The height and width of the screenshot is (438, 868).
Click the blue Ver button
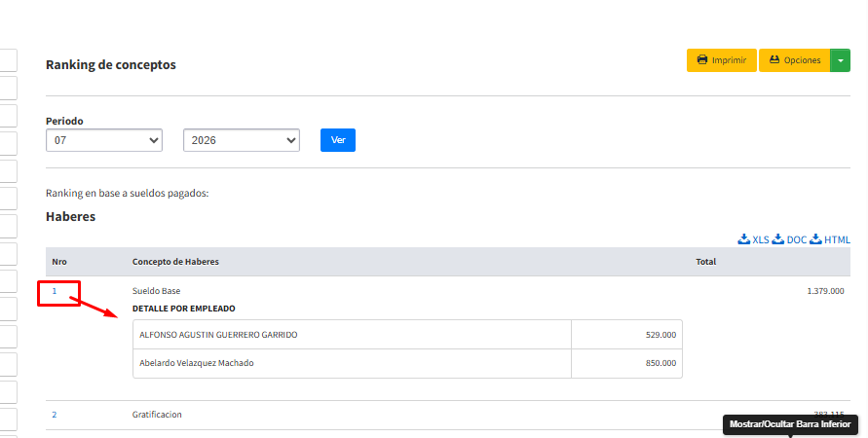[338, 140]
